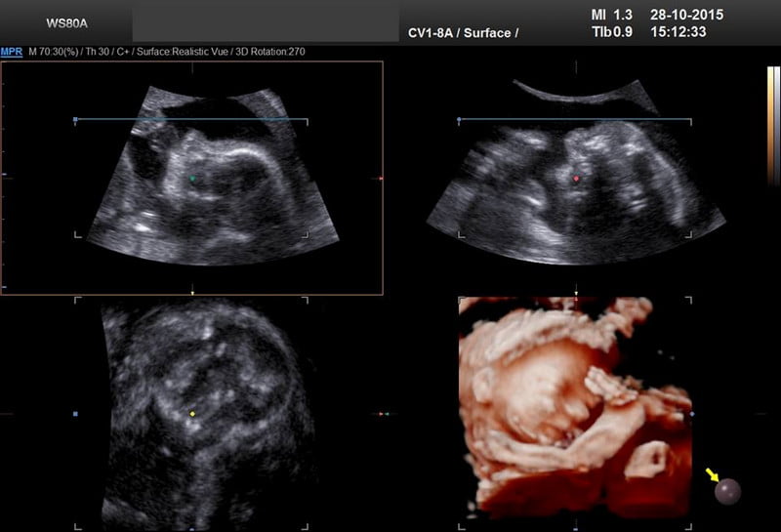Click the yellow arrow beside the light sphere
Viewport: 781px width, 532px height.
click(712, 475)
